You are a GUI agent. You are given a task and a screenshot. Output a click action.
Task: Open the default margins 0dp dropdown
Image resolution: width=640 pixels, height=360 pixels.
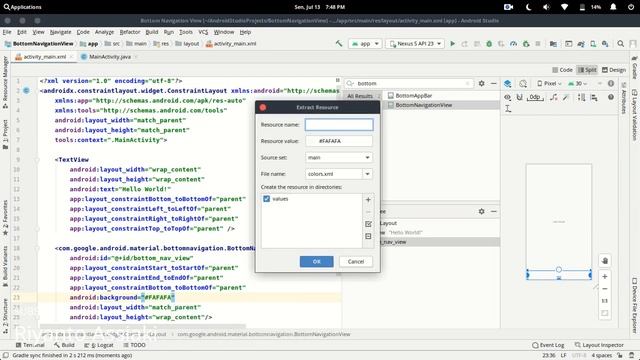pos(535,97)
